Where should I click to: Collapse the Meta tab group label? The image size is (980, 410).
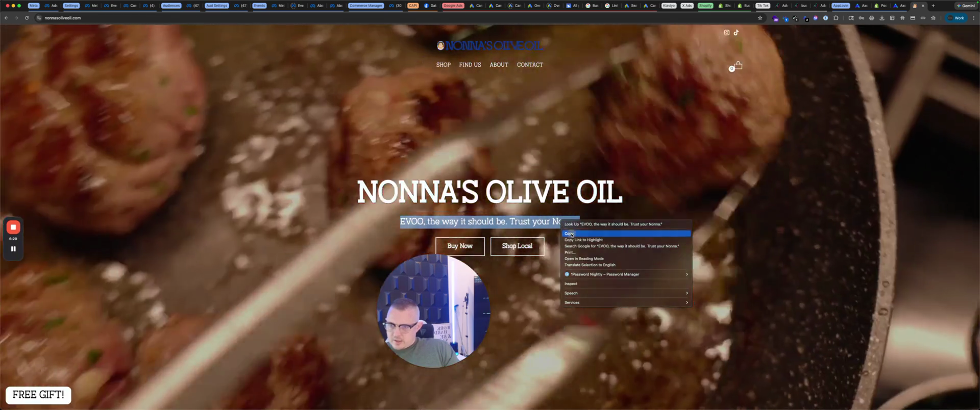(33, 6)
